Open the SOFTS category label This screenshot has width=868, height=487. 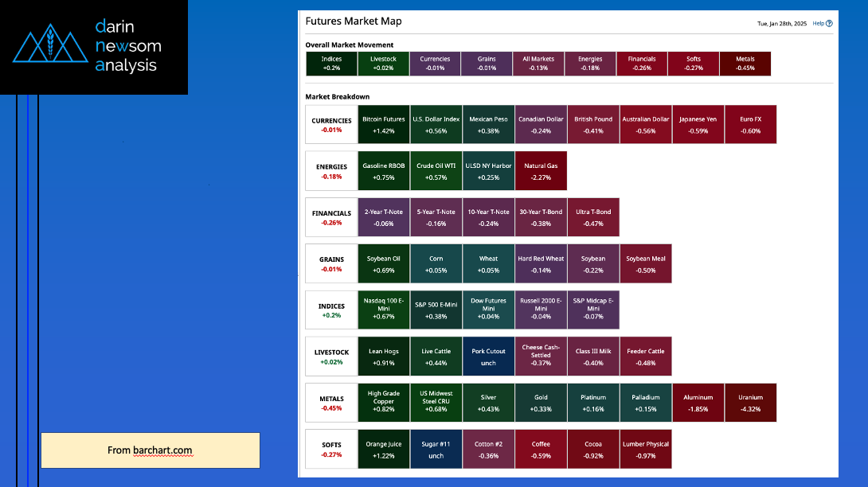[331, 449]
